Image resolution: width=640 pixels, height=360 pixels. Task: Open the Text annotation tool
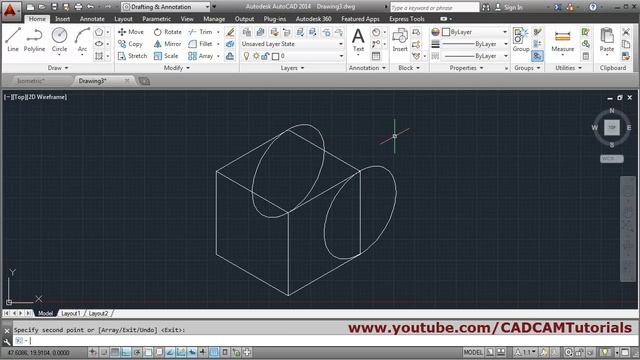358,40
